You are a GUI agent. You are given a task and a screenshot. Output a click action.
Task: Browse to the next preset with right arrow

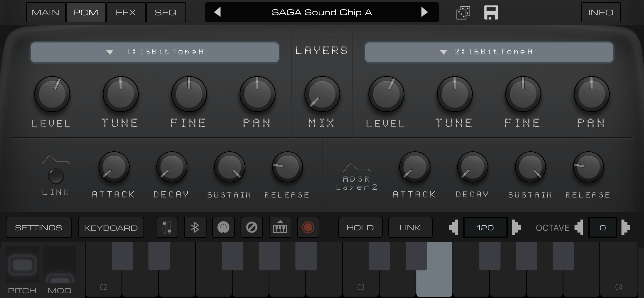[424, 12]
